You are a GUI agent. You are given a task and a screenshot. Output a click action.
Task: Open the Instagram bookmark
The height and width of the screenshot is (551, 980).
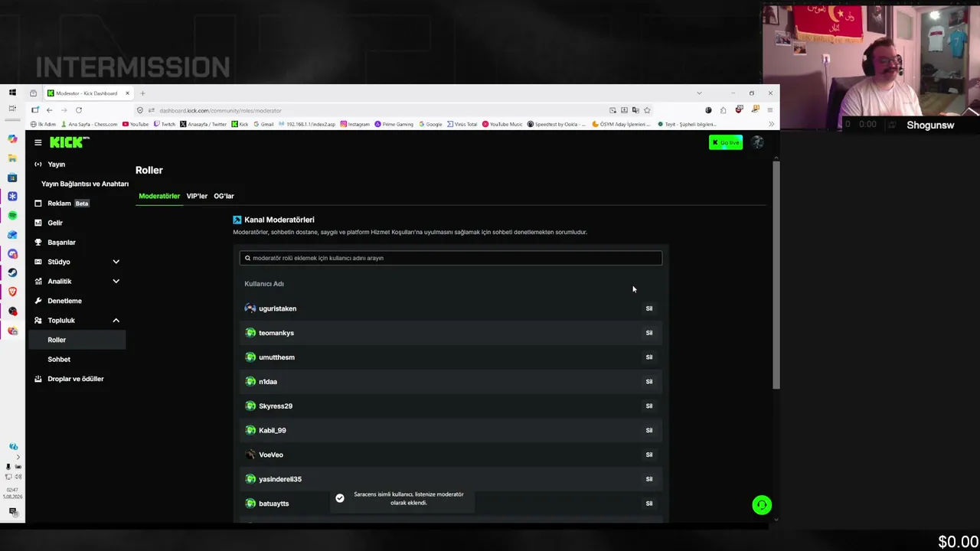point(355,124)
